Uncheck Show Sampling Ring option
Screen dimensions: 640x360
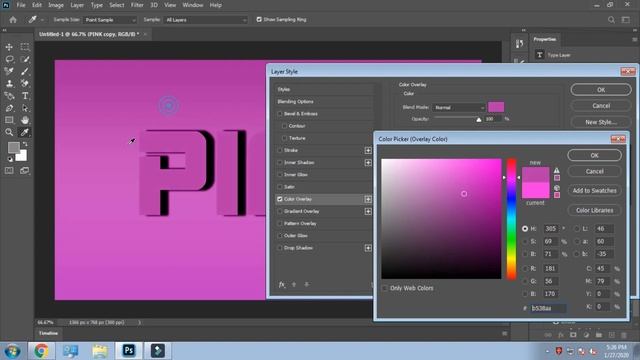pyautogui.click(x=259, y=20)
